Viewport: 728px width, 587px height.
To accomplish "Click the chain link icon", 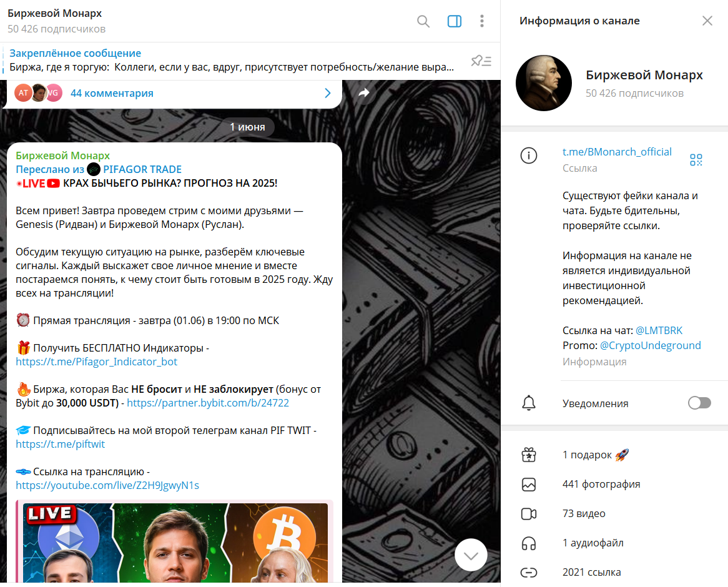I will tap(529, 573).
